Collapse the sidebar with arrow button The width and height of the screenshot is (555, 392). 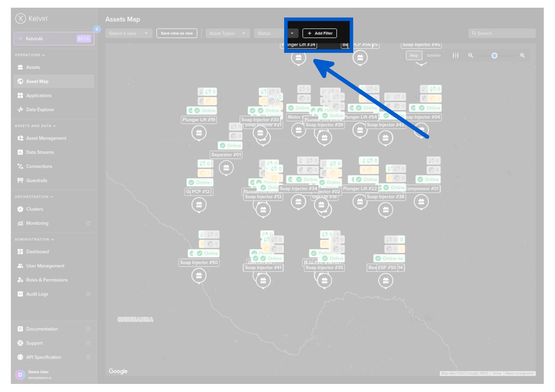pyautogui.click(x=97, y=29)
